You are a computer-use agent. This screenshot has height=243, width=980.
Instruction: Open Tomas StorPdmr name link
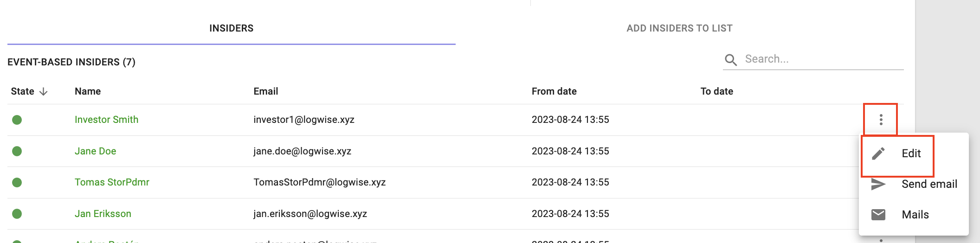(112, 182)
